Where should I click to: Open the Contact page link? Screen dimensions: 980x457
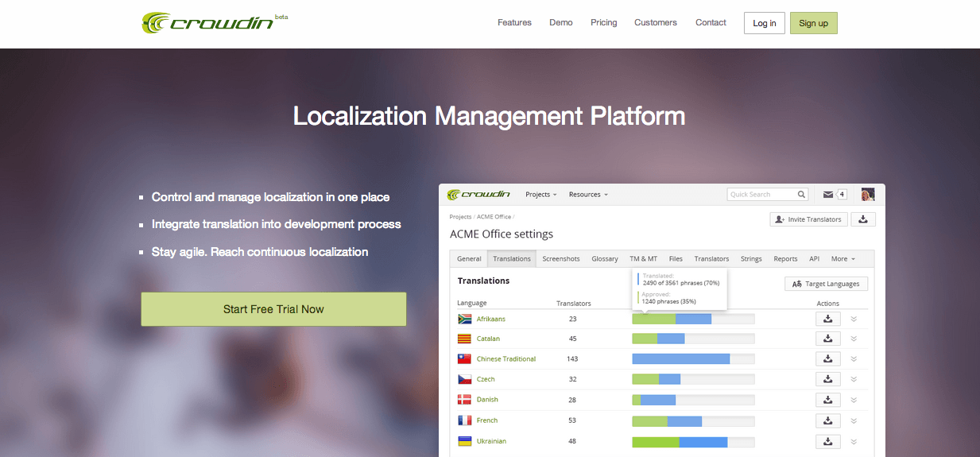click(x=711, y=23)
